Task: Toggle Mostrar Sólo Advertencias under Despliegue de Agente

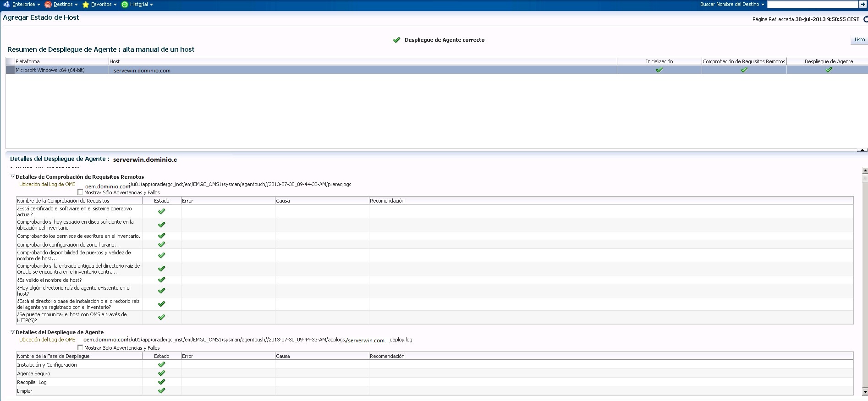Action: pos(81,348)
